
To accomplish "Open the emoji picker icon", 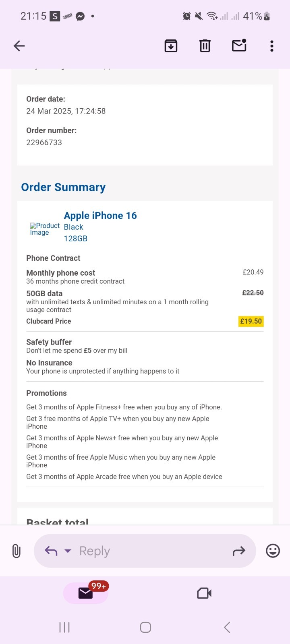I will point(273,551).
